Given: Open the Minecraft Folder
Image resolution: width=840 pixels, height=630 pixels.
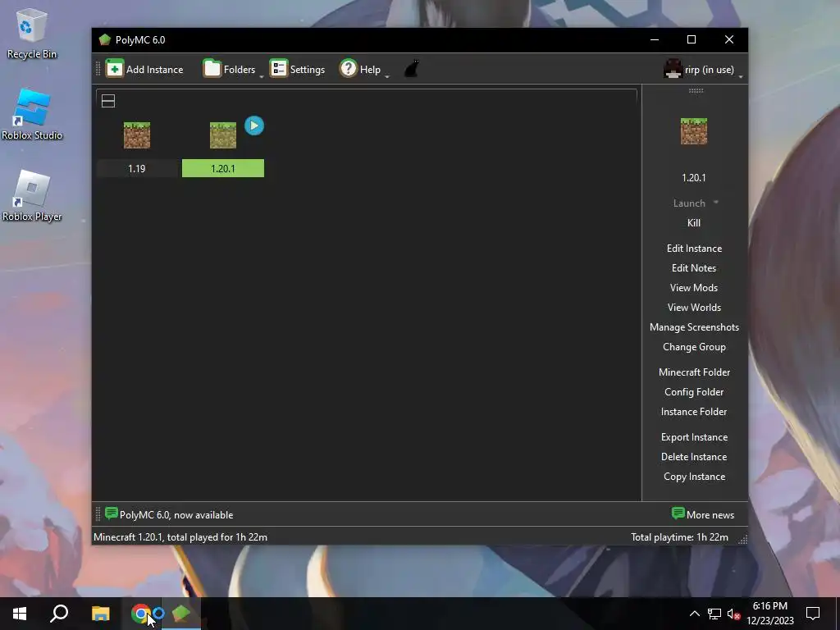Looking at the screenshot, I should tap(694, 372).
